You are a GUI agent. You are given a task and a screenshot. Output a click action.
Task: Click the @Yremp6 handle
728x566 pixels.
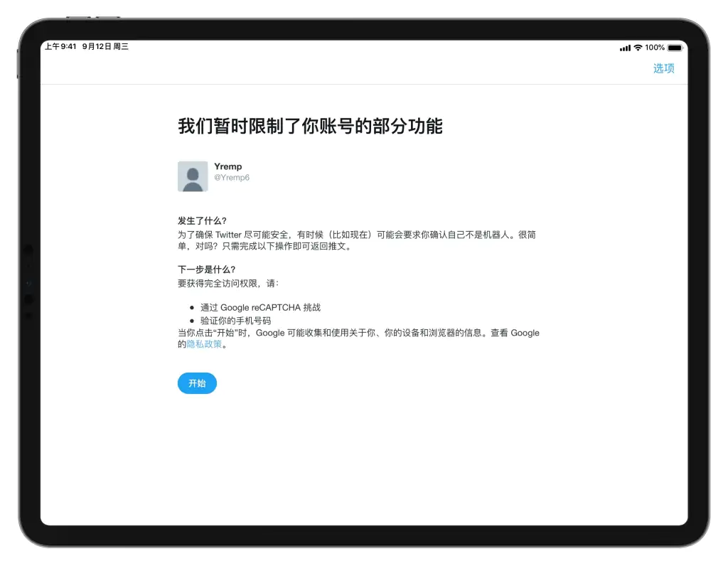(232, 177)
